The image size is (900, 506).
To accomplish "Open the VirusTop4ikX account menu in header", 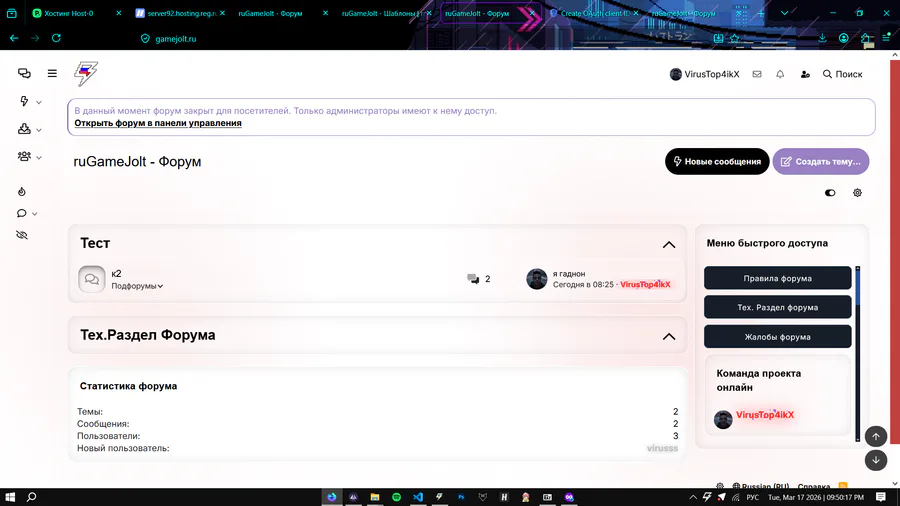I will pos(704,74).
